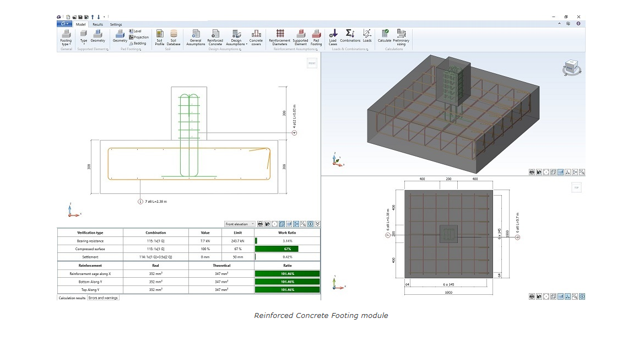This screenshot has height=340, width=644.
Task: Open the Concrete covers settings
Action: pos(256,37)
